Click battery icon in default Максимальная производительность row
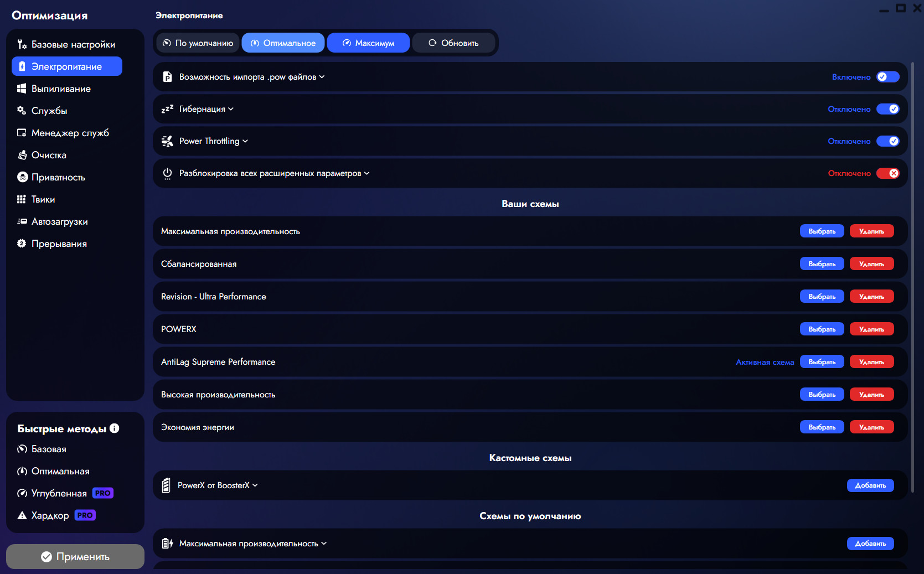924x574 pixels. click(x=167, y=544)
